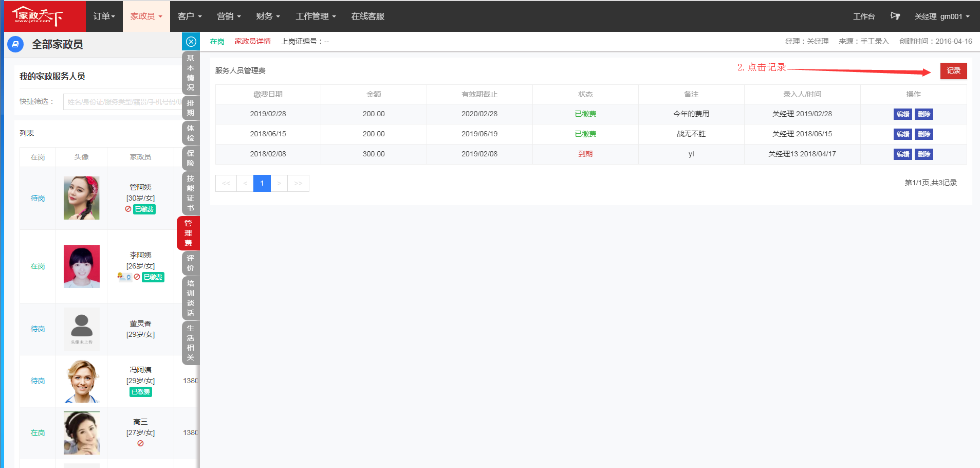Click the 到期 status in the table

(585, 154)
